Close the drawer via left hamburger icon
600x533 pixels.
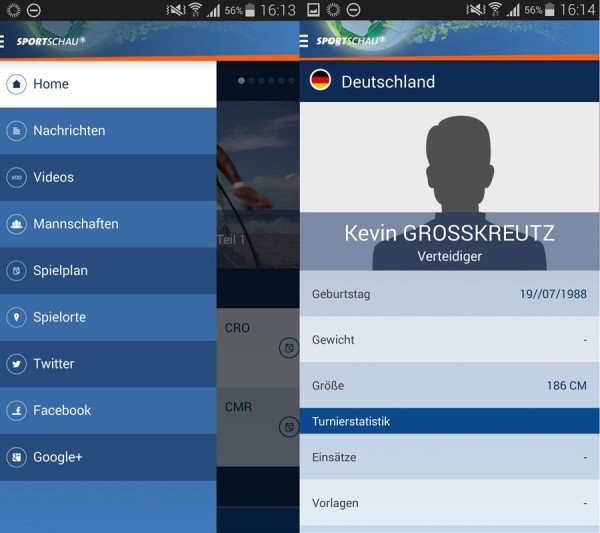pos(4,41)
